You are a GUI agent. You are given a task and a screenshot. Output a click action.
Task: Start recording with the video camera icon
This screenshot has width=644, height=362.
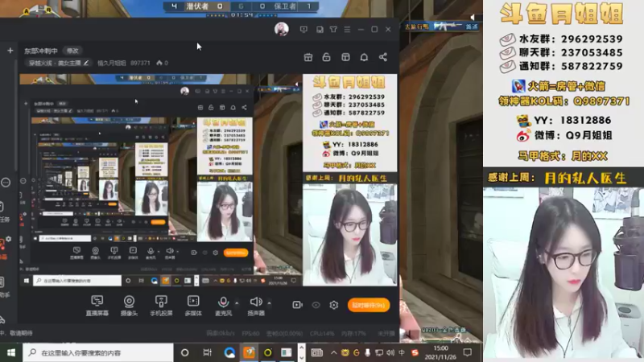click(297, 305)
